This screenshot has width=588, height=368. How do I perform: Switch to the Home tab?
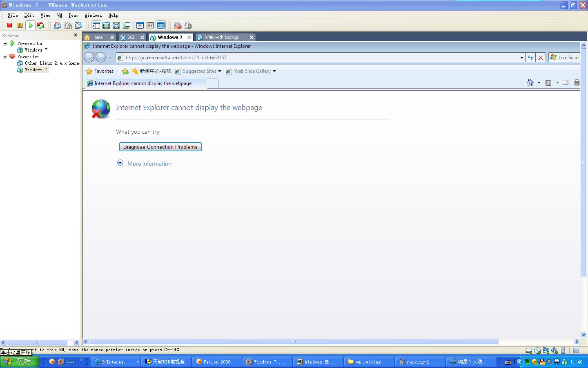(99, 37)
